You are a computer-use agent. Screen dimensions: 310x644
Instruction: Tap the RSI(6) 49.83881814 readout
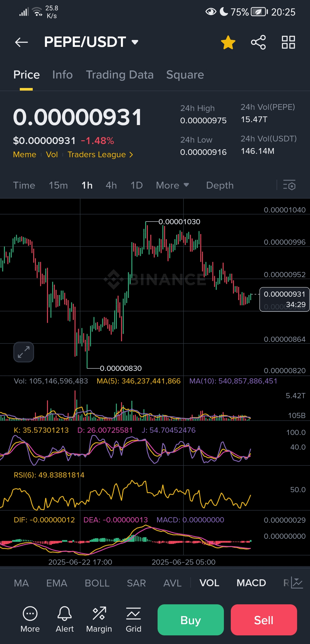[49, 475]
